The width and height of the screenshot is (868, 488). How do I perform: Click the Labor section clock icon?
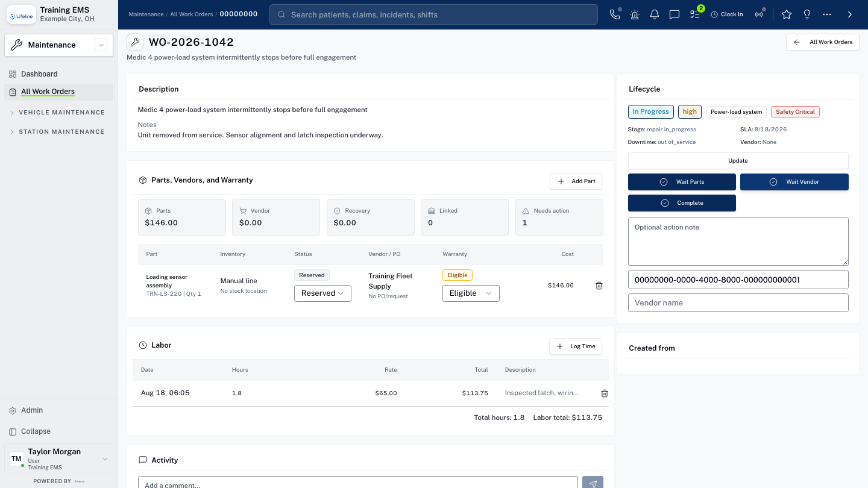click(143, 346)
